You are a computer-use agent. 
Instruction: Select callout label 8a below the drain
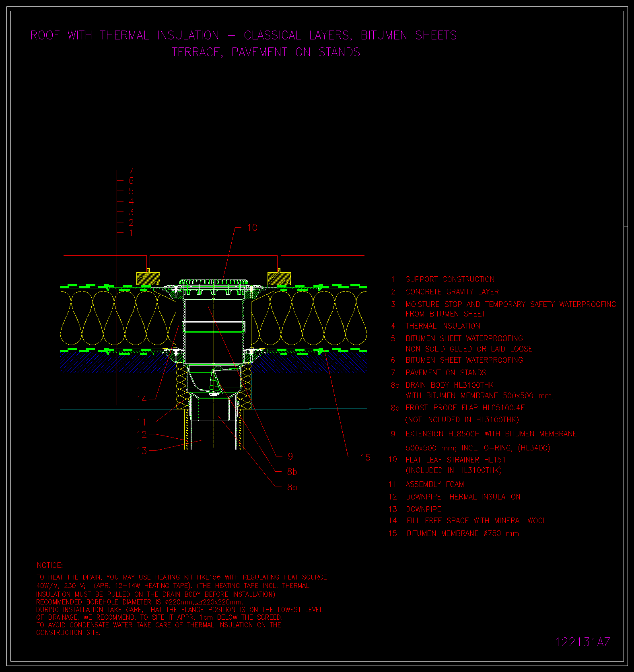(x=292, y=487)
